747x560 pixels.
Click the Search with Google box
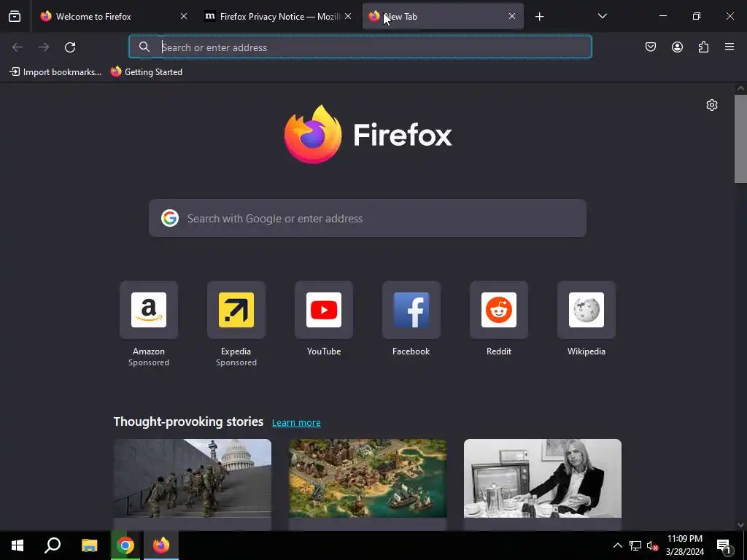coord(368,218)
